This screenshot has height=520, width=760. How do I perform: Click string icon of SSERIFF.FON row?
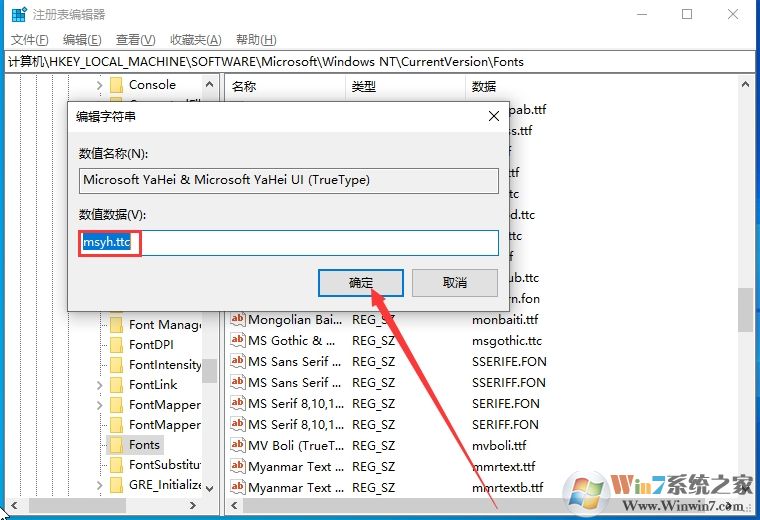click(237, 382)
